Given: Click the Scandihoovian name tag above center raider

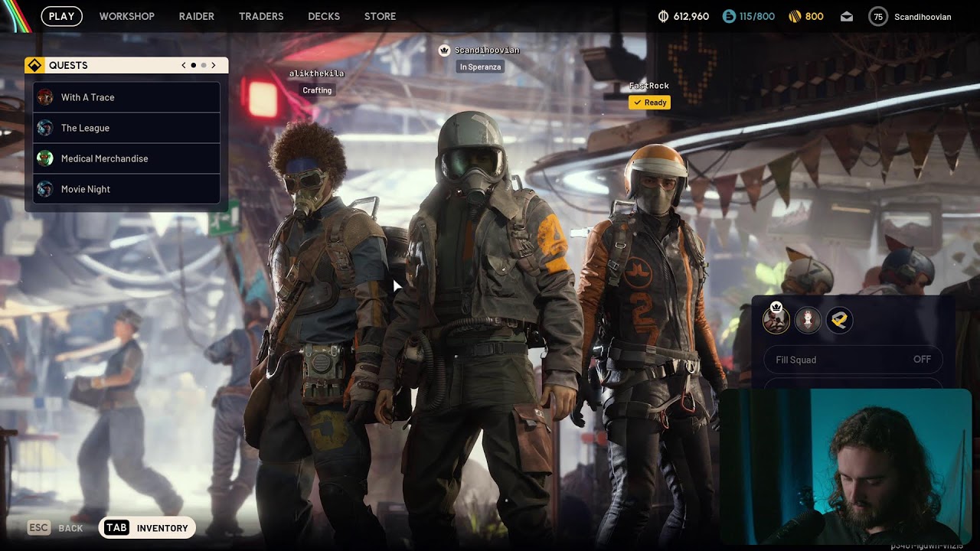Looking at the screenshot, I should click(x=487, y=51).
